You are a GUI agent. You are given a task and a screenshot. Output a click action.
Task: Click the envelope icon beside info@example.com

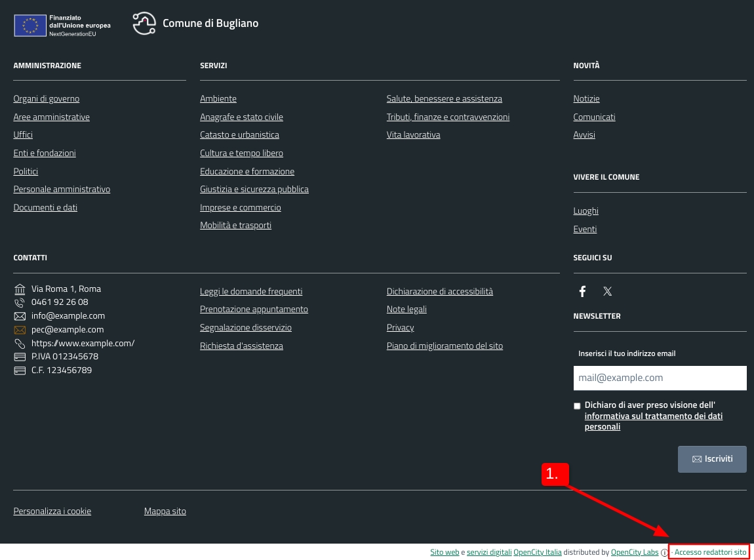pyautogui.click(x=20, y=316)
